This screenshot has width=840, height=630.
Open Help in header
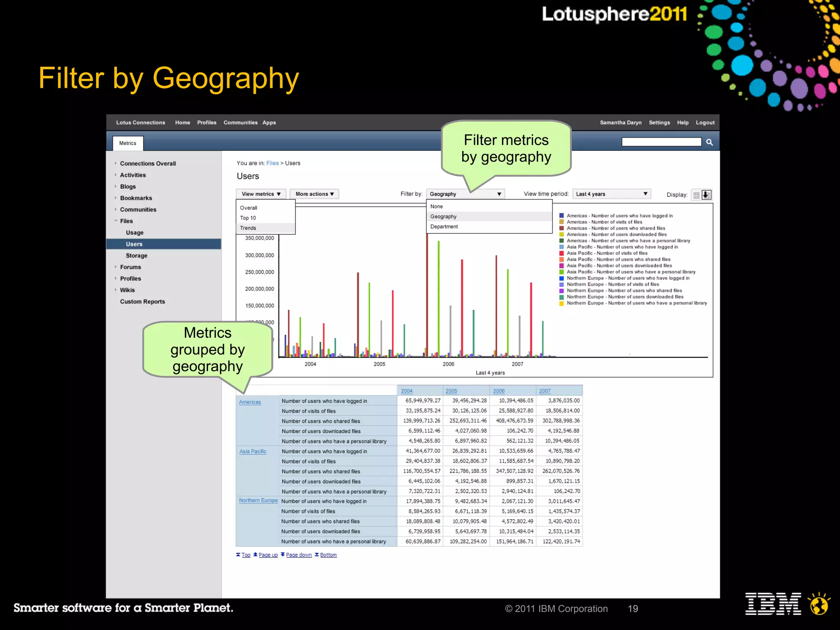(683, 123)
